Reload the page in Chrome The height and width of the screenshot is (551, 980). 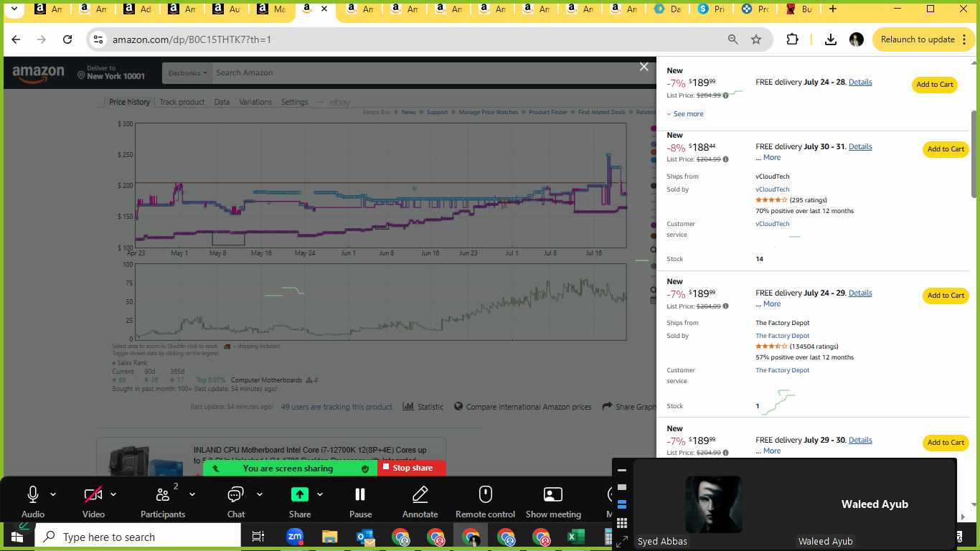pos(67,39)
